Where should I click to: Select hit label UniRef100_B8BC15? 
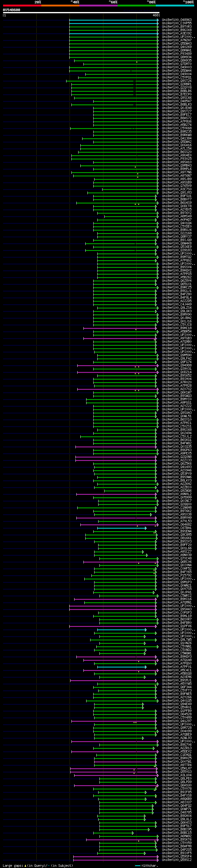pyautogui.click(x=176, y=833)
